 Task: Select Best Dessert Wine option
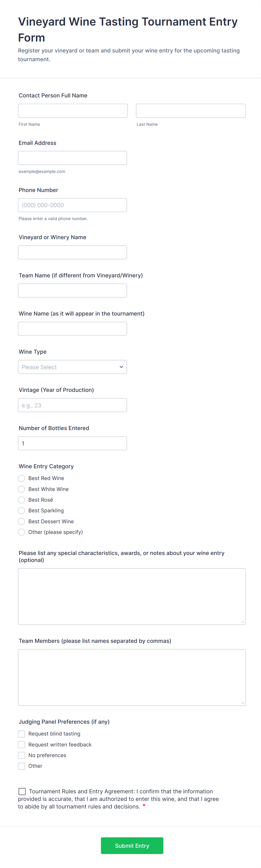coord(22,522)
